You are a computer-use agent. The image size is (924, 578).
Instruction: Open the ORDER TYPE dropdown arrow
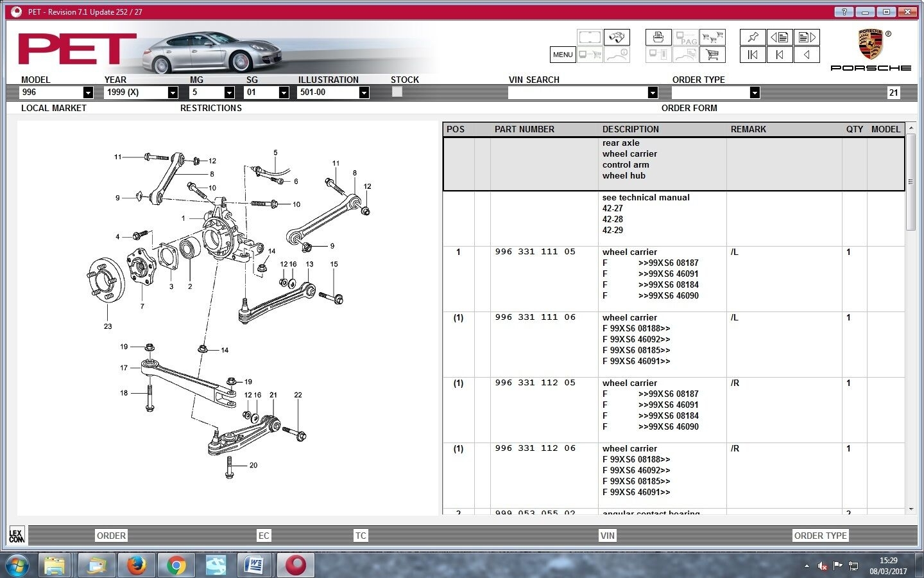[755, 92]
